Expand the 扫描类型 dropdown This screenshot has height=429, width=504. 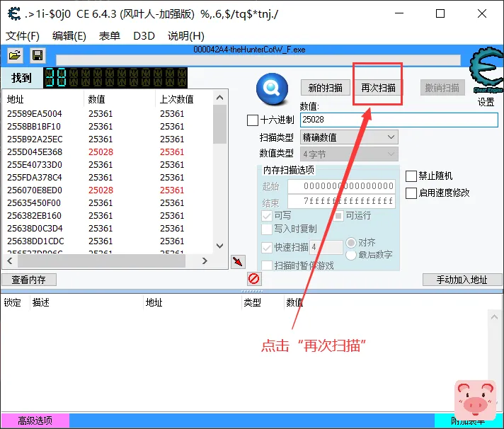(349, 137)
